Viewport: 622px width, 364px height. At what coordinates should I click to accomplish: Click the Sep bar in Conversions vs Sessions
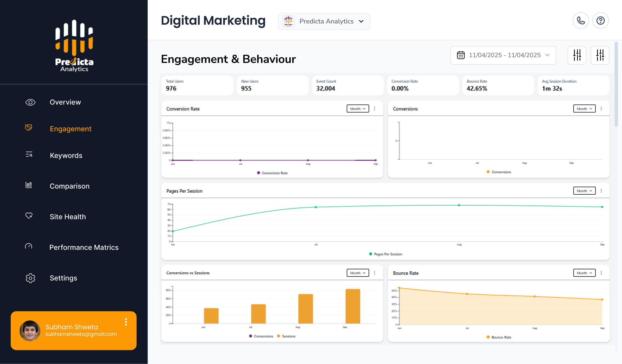pos(353,306)
